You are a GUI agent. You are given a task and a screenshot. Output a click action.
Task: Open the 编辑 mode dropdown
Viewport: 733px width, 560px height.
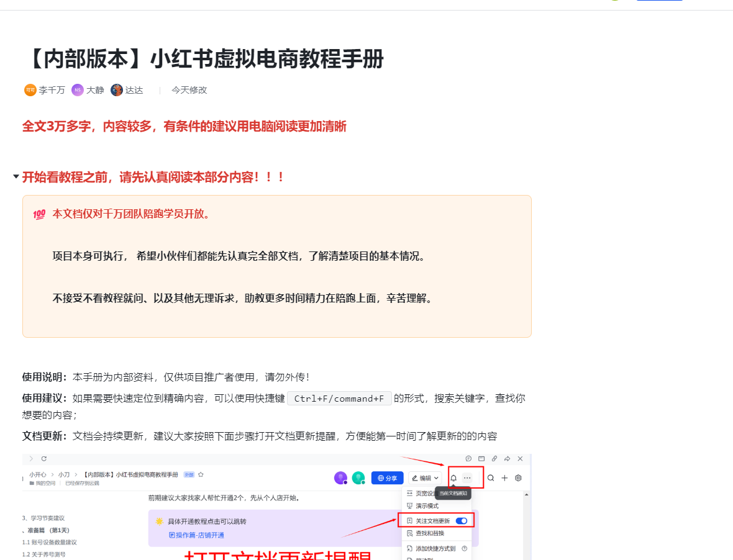[x=426, y=478]
